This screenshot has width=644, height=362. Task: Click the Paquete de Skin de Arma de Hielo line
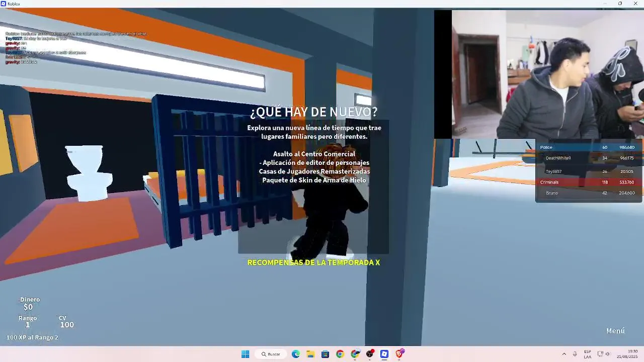(314, 180)
